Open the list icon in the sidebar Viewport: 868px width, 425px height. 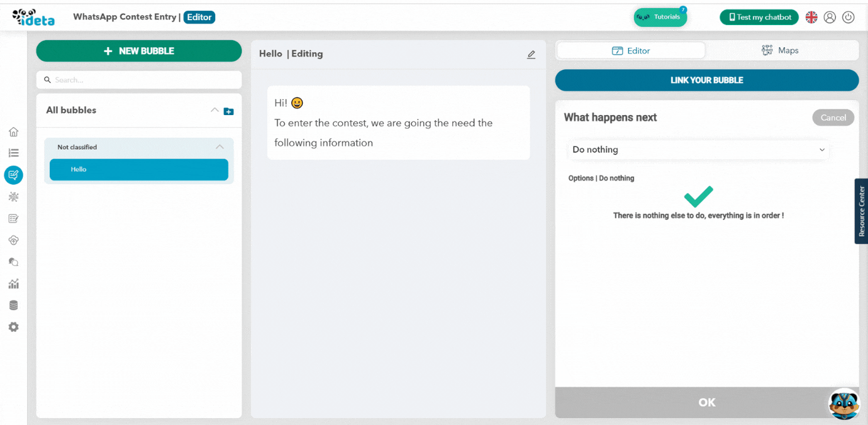(13, 153)
